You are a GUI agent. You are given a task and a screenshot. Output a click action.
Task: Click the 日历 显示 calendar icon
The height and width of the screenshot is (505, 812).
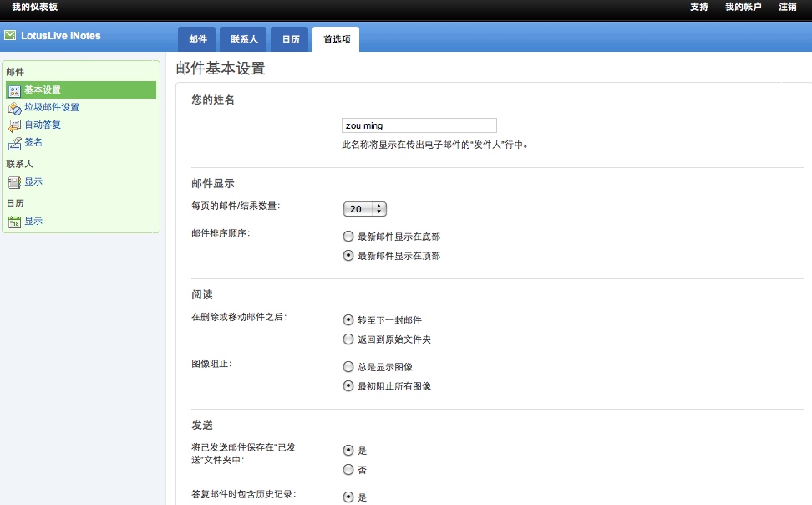14,222
